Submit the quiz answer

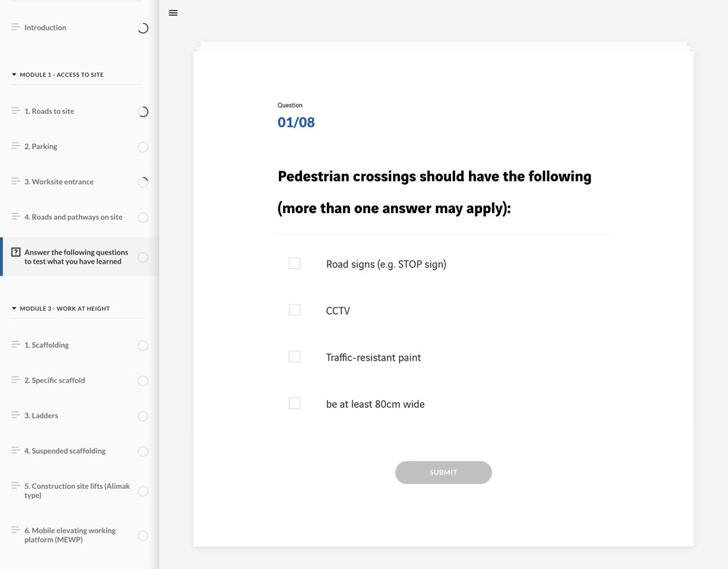pyautogui.click(x=444, y=473)
